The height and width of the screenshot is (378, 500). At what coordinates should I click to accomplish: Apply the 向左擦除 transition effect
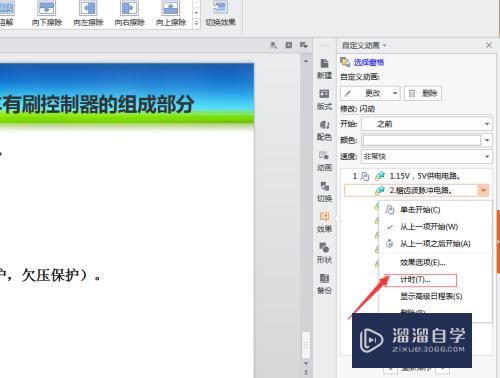[x=88, y=13]
